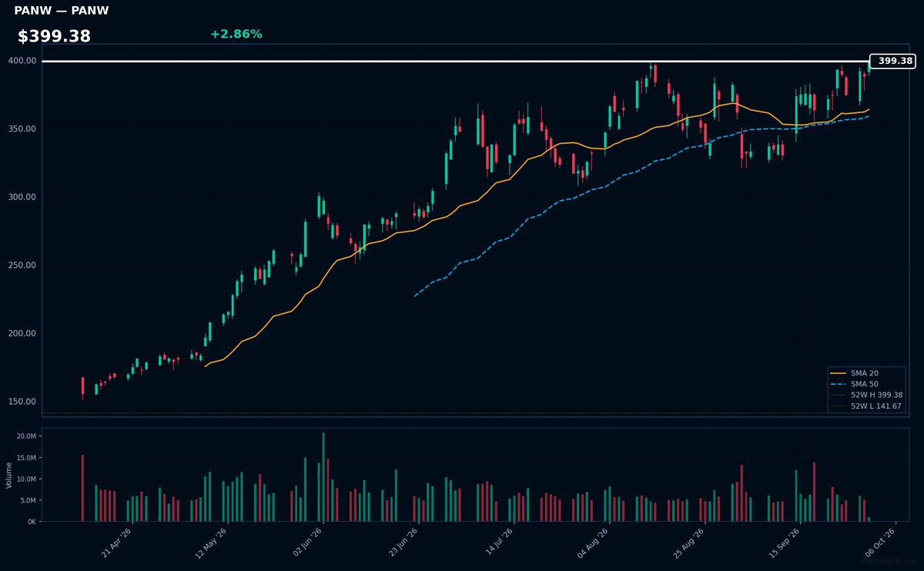Click the 52W H 399.38 legend entry
Viewport: 924px width, 571px height.
coord(866,395)
